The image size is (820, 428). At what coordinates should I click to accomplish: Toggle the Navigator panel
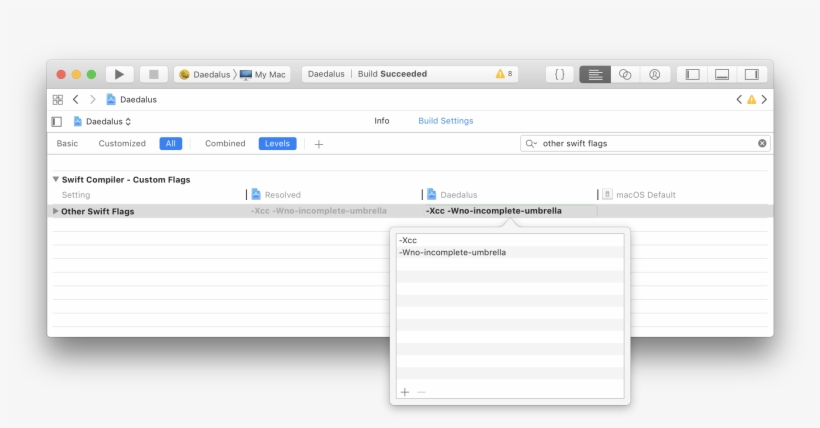click(692, 74)
